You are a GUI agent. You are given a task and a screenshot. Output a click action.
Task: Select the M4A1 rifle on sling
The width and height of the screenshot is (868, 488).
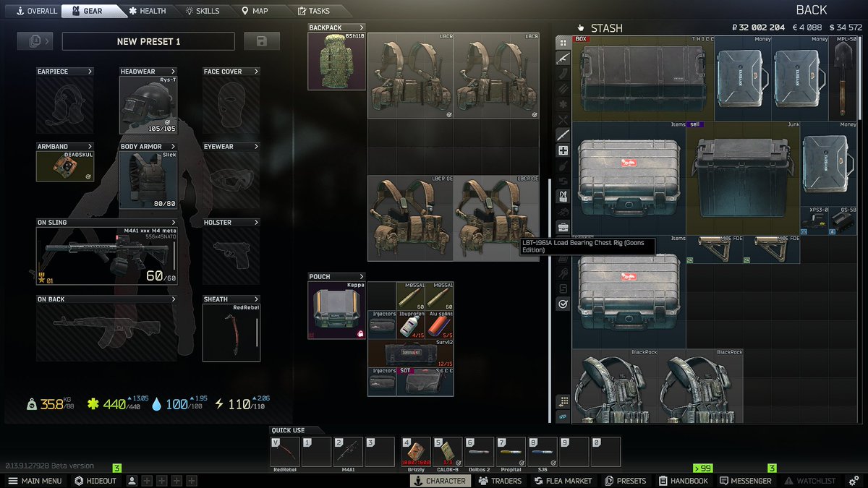click(107, 256)
